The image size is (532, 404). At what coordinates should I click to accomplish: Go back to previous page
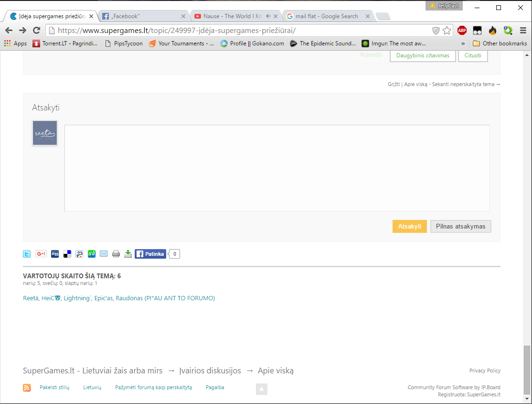[x=9, y=31]
